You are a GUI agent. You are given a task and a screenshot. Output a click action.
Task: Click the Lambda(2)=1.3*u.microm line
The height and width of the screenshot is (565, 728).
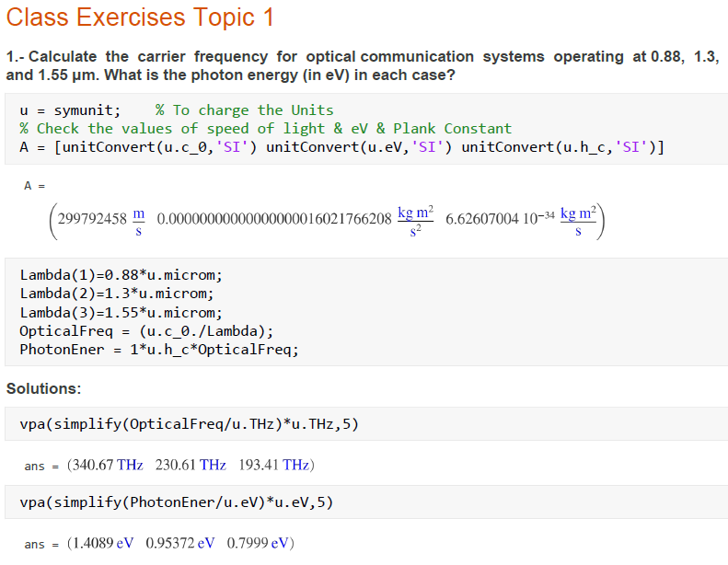pyautogui.click(x=116, y=294)
